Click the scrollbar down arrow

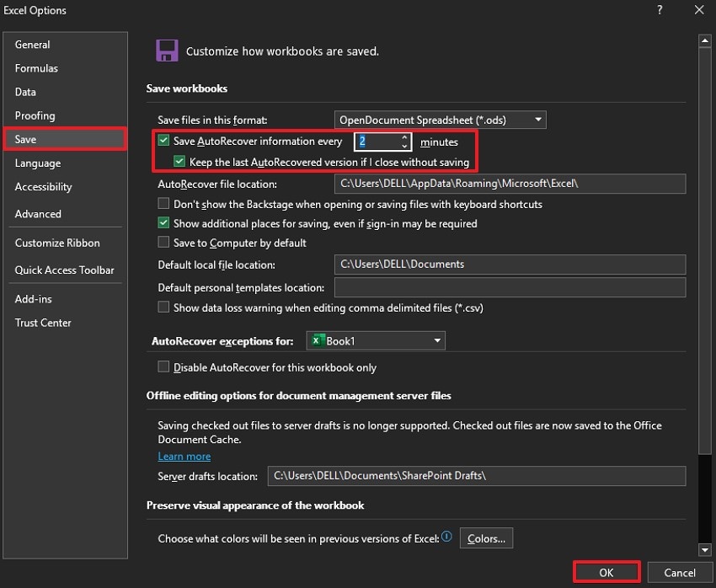pos(706,550)
